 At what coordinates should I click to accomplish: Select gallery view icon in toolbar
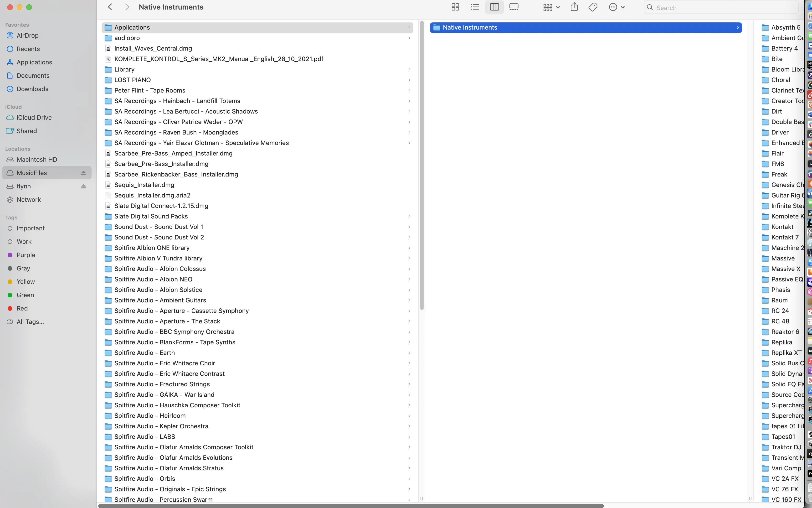click(514, 7)
